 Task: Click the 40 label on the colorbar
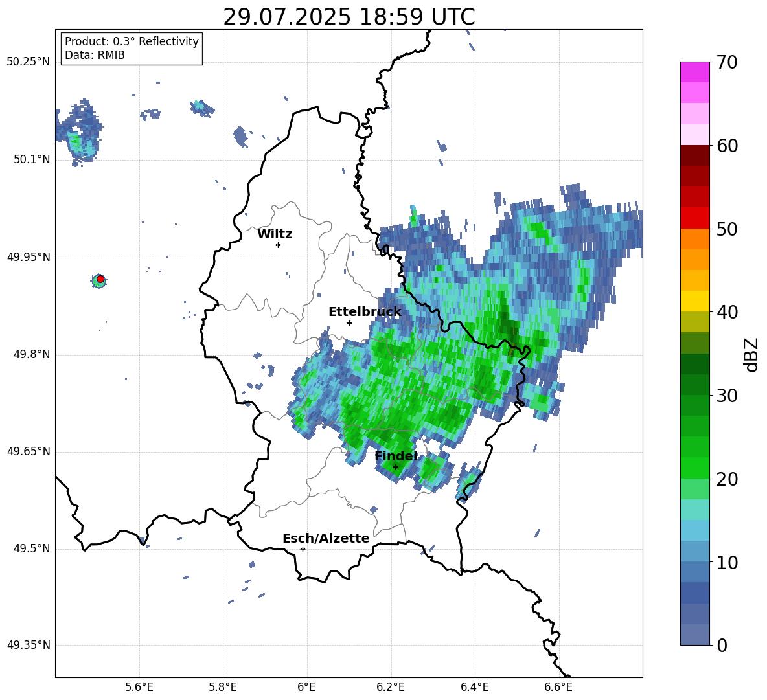727,312
